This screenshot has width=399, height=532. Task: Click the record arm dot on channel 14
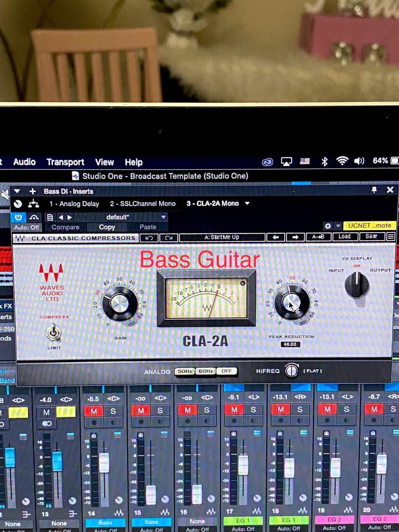[94, 422]
